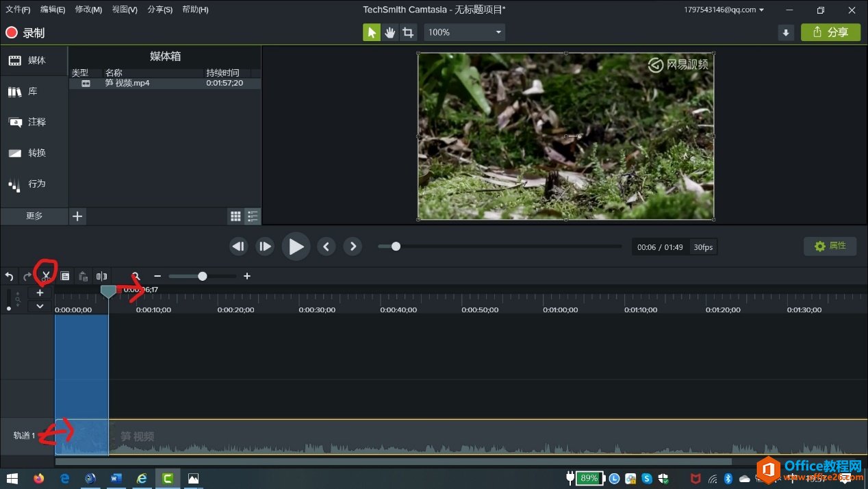
Task: Switch to the 库 library tab
Action: pos(34,91)
